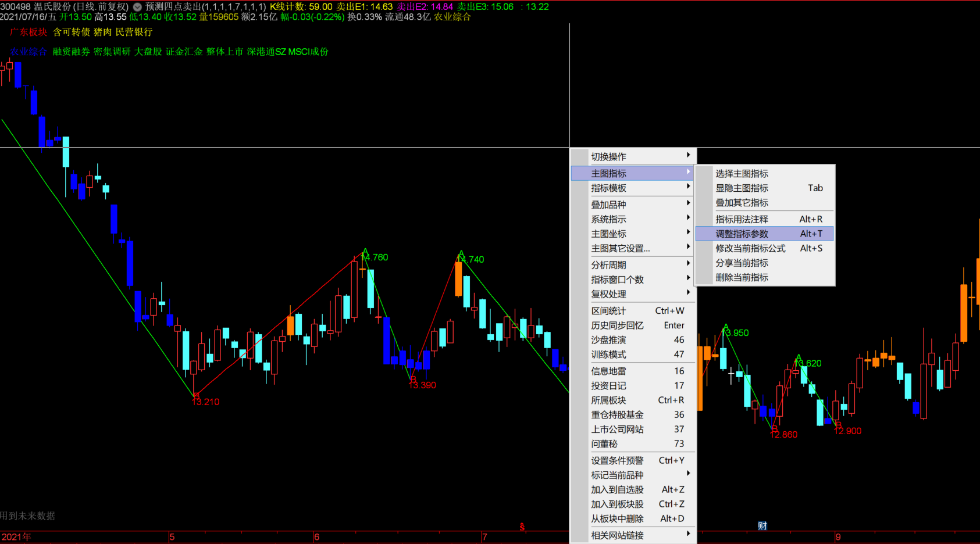Choose 叠加其它指标 submenu item
This screenshot has height=544, width=980.
(765, 202)
